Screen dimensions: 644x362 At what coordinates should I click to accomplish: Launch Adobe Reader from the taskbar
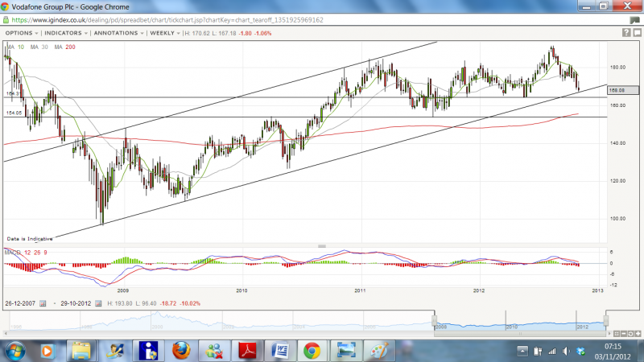[x=246, y=351]
